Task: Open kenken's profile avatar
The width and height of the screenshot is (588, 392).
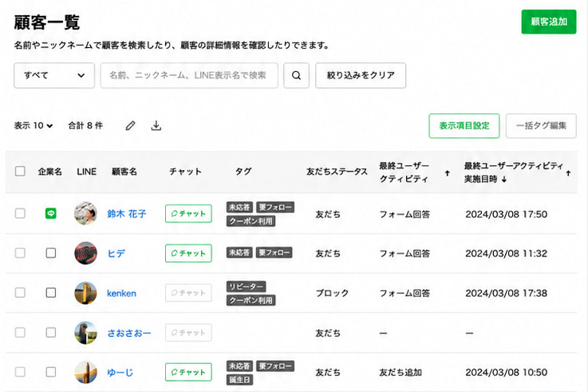Action: (x=86, y=293)
